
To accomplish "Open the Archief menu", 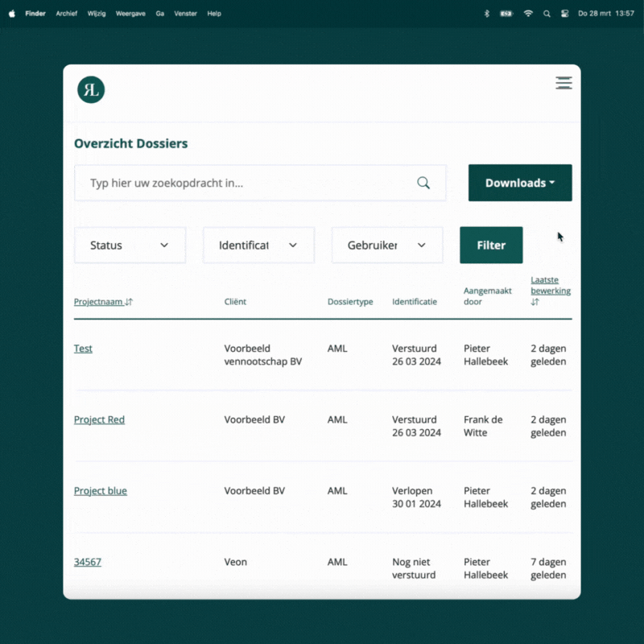I will point(66,14).
